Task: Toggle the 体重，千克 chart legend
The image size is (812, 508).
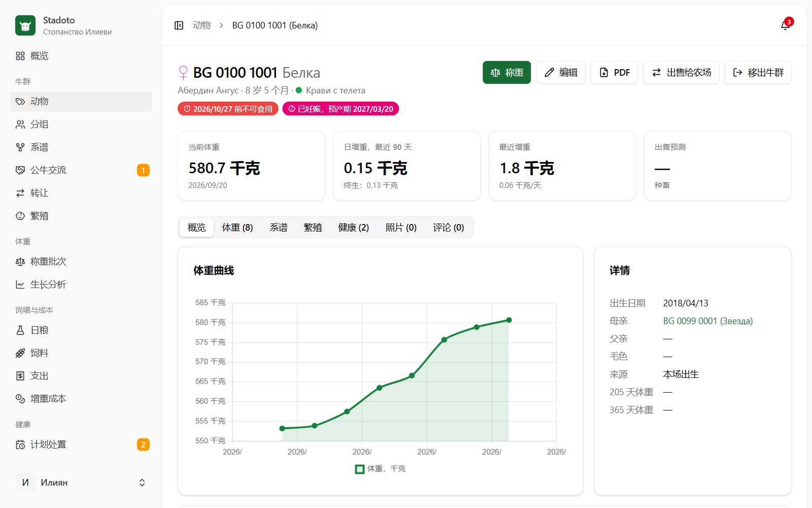Action: [x=380, y=469]
